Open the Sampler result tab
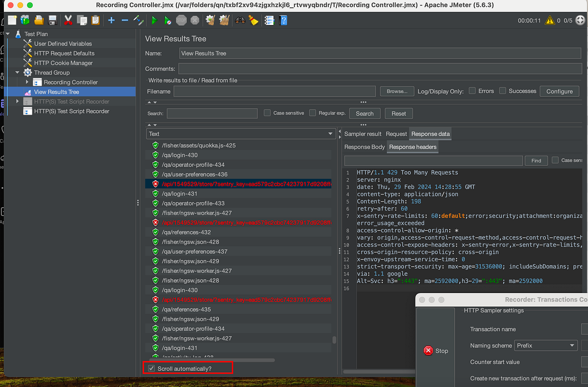The height and width of the screenshot is (387, 588). 363,133
